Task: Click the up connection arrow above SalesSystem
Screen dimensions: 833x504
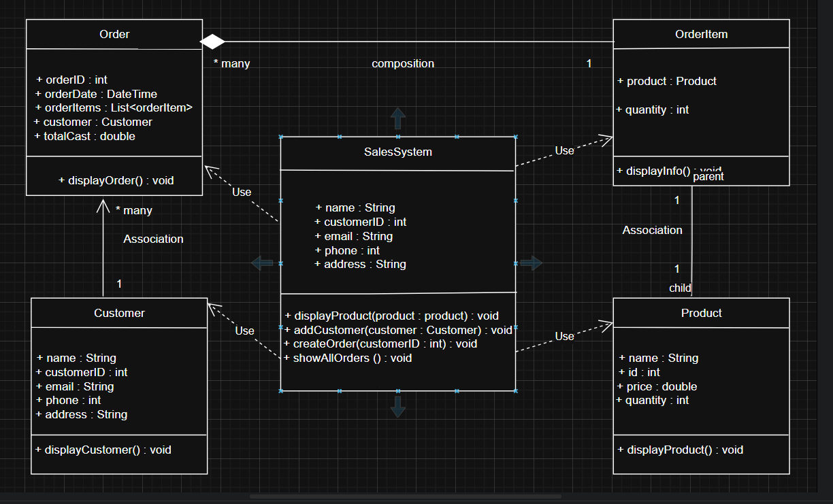Action: click(398, 118)
